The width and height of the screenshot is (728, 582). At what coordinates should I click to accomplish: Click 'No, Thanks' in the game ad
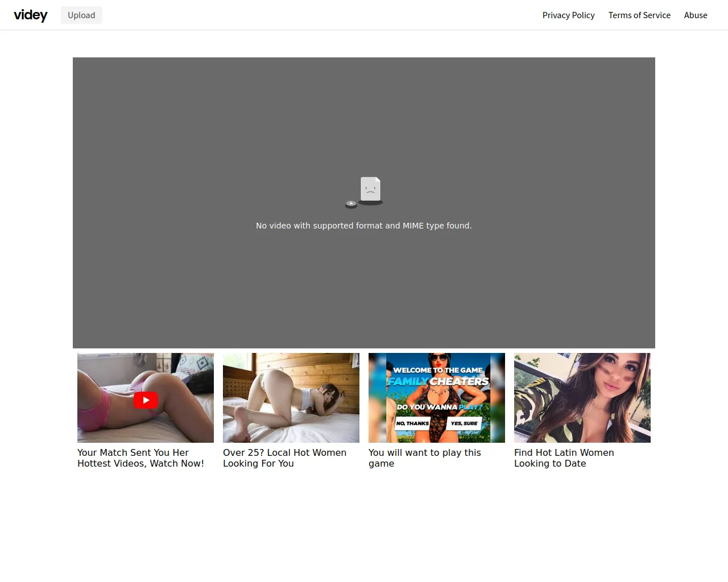tap(412, 423)
